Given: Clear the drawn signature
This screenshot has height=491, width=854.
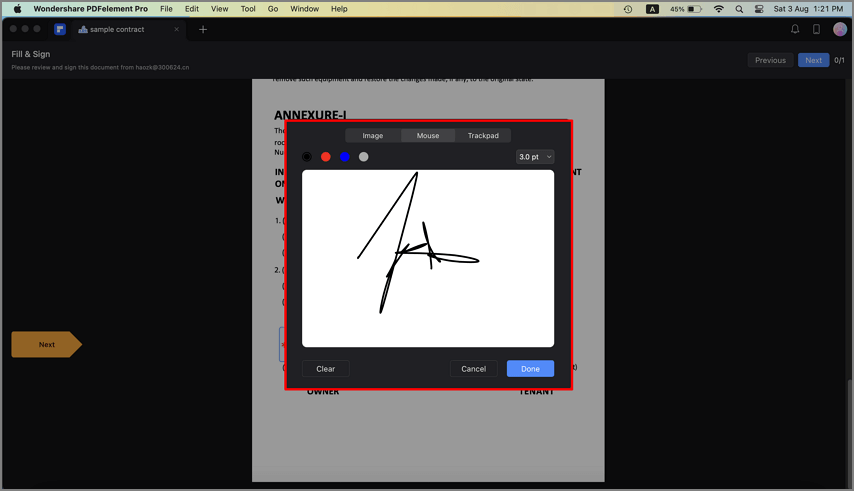Looking at the screenshot, I should (x=326, y=369).
